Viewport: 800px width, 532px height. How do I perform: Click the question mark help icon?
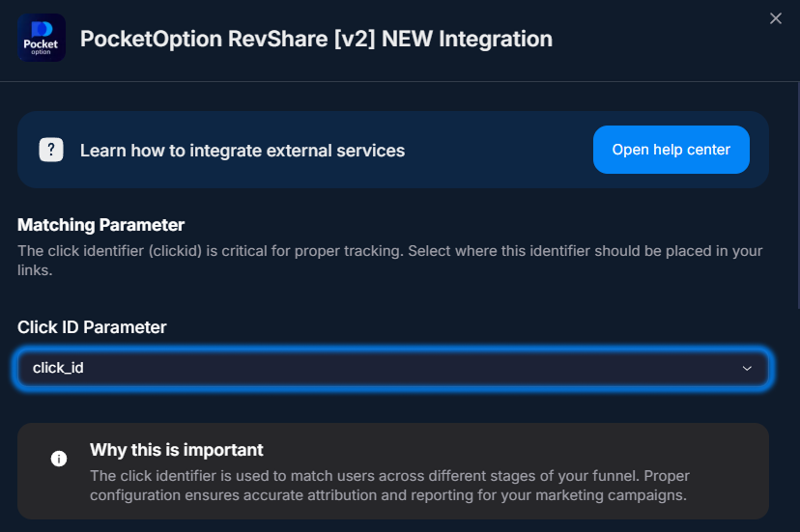click(x=51, y=150)
